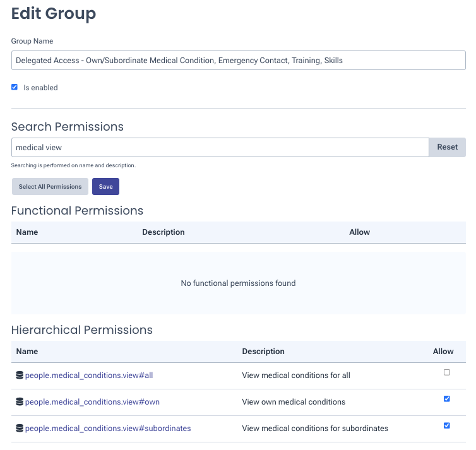Click Select All Permissions button
476x450 pixels.
pyautogui.click(x=50, y=187)
